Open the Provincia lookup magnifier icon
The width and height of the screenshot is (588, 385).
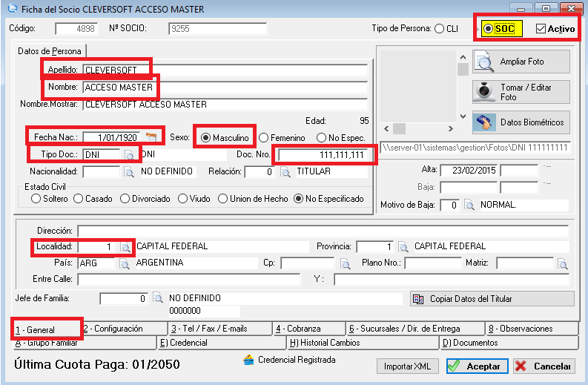coord(403,246)
